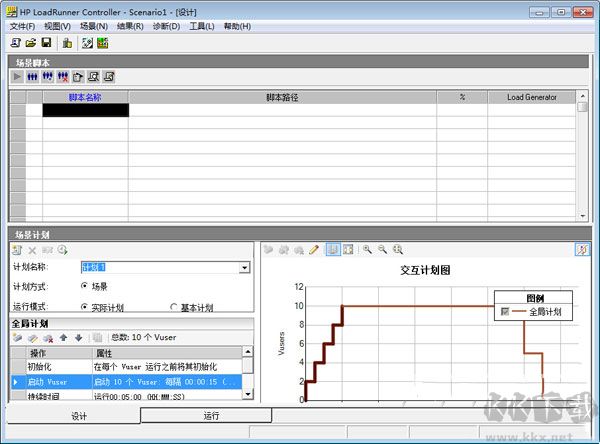The height and width of the screenshot is (444, 600).
Task: Click the highlighted view mode icon above graph
Action: (x=333, y=250)
